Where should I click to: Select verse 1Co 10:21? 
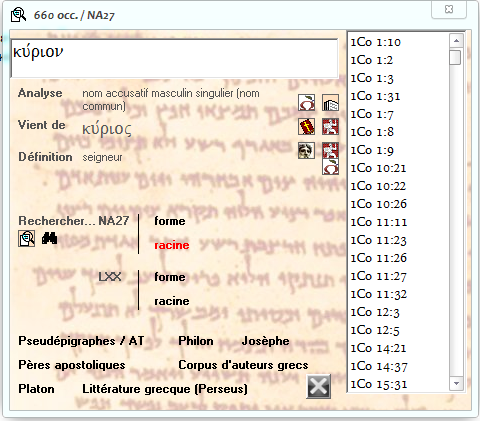tap(378, 168)
